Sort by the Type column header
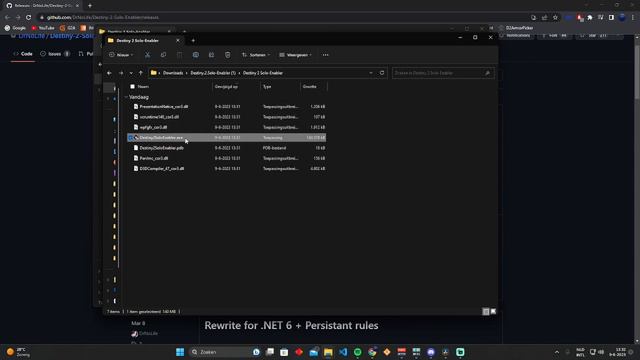The width and height of the screenshot is (640, 360). (x=267, y=87)
